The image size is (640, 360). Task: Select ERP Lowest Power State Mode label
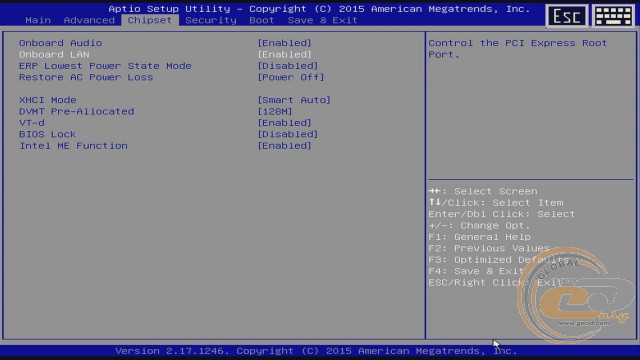[105, 66]
